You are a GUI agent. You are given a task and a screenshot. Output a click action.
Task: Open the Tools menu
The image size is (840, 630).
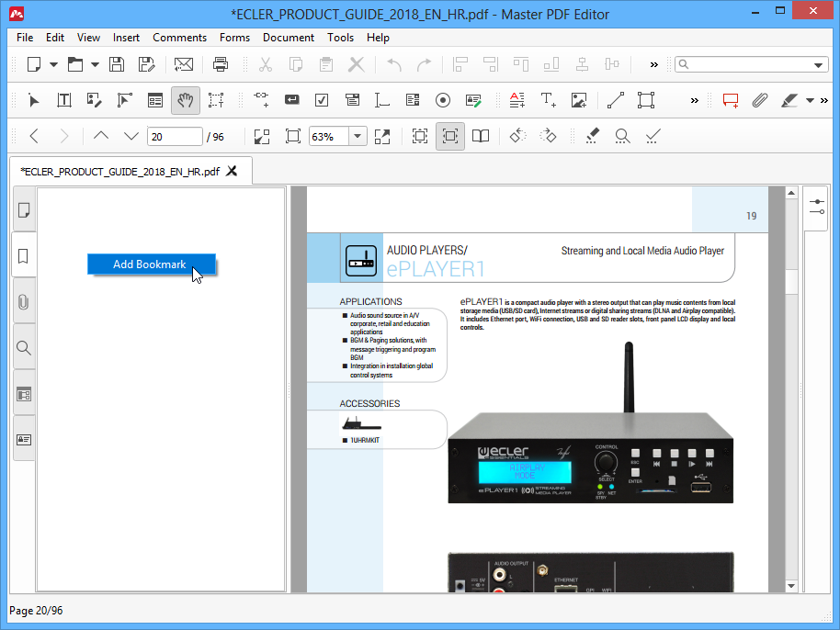tap(341, 38)
